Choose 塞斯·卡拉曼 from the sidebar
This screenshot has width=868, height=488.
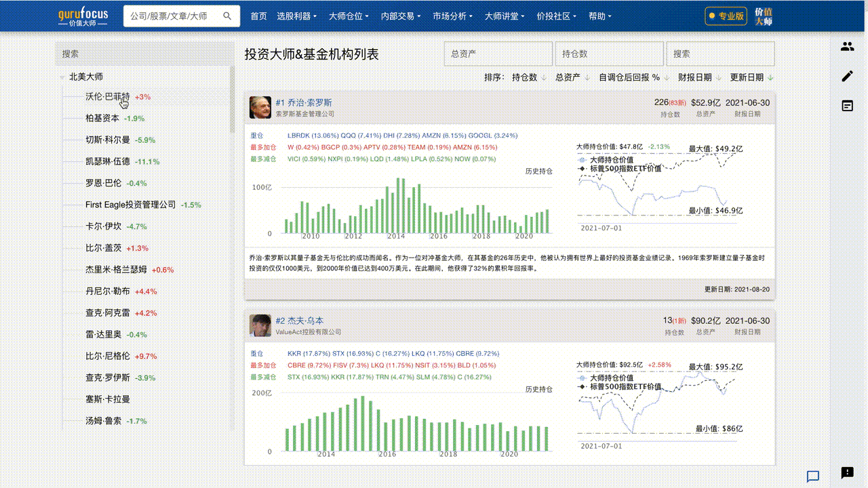point(108,399)
